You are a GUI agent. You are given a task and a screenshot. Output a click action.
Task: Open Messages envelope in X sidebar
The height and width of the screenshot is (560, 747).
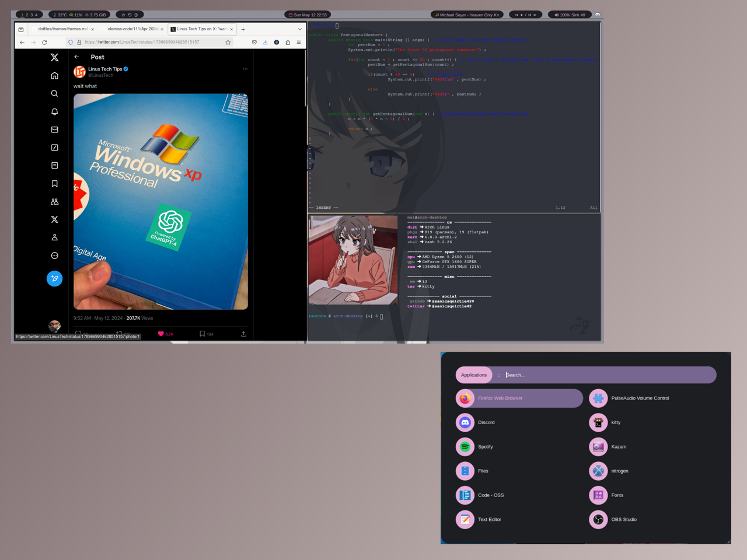tap(54, 129)
